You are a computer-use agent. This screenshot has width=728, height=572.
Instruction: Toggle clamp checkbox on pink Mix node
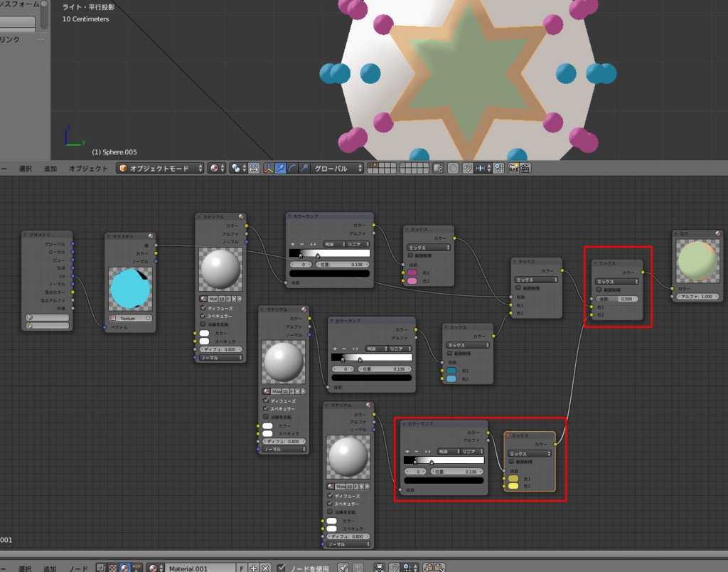(x=410, y=255)
